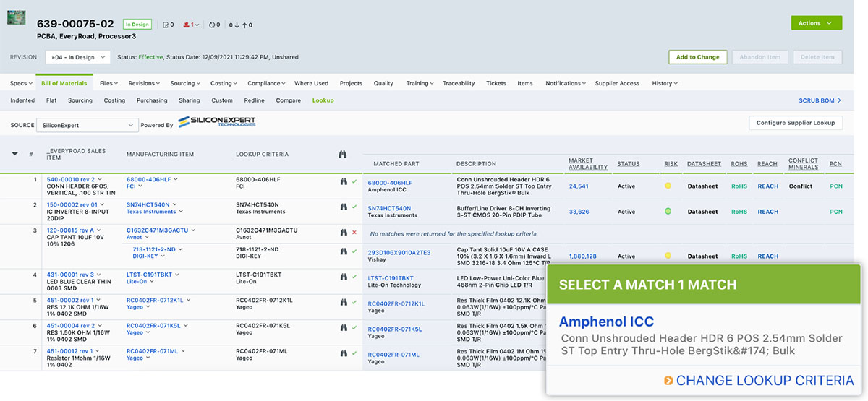Click the Configure Supplier Lookup button

tap(795, 123)
